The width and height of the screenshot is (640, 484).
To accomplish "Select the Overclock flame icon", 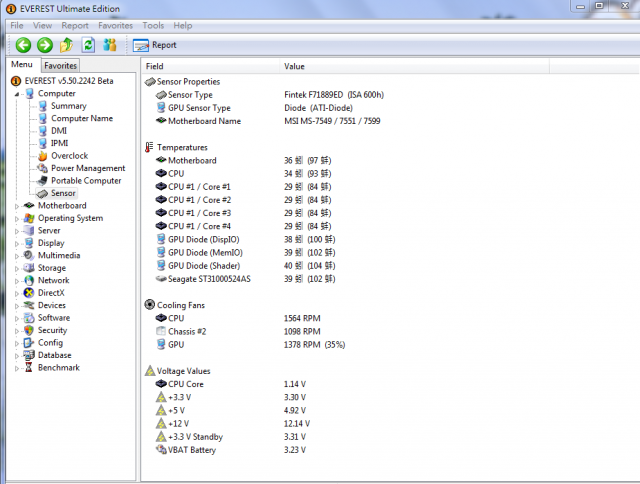I will tap(42, 156).
